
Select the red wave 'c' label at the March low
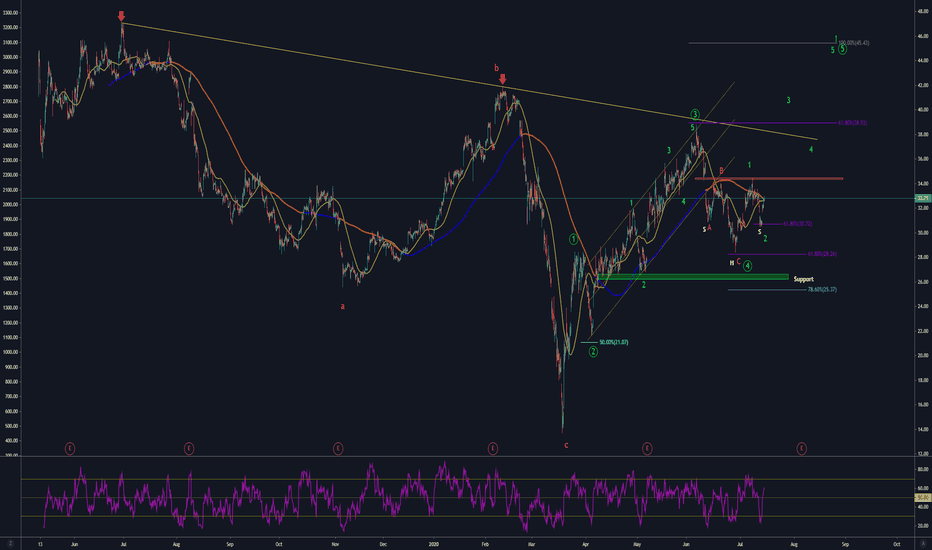[x=566, y=445]
